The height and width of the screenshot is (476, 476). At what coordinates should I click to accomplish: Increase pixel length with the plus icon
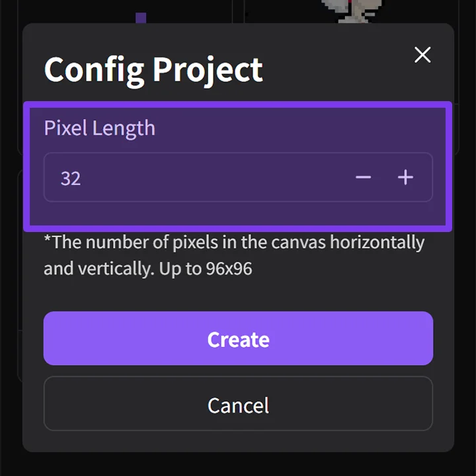point(405,177)
